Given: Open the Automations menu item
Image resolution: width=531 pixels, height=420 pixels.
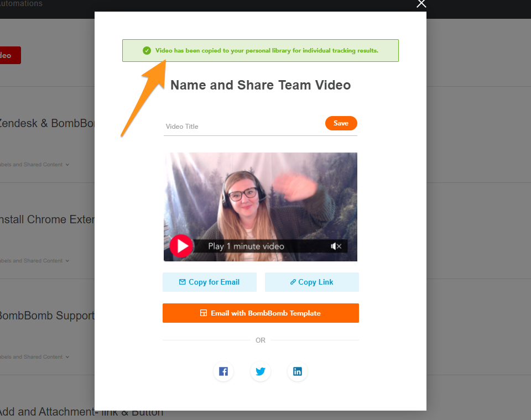Looking at the screenshot, I should click(21, 4).
